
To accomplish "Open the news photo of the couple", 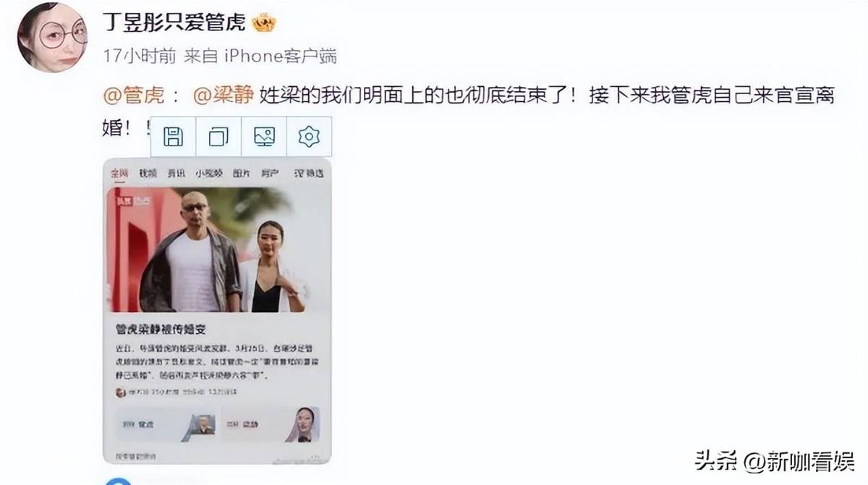I will (x=218, y=250).
